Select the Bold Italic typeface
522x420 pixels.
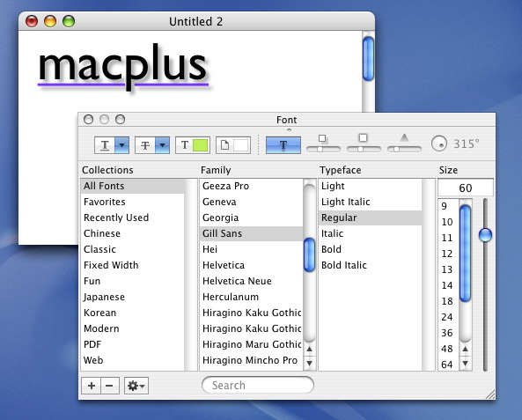point(371,265)
